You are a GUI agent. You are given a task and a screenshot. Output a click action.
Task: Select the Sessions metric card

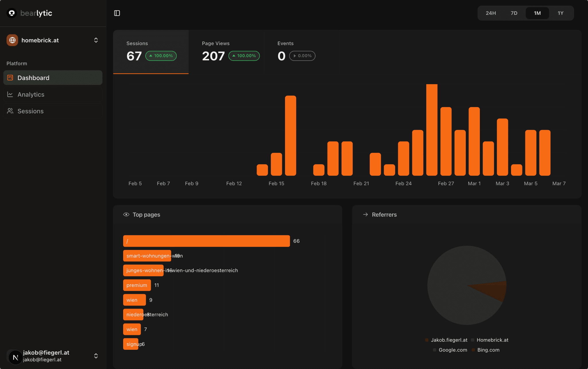(151, 52)
